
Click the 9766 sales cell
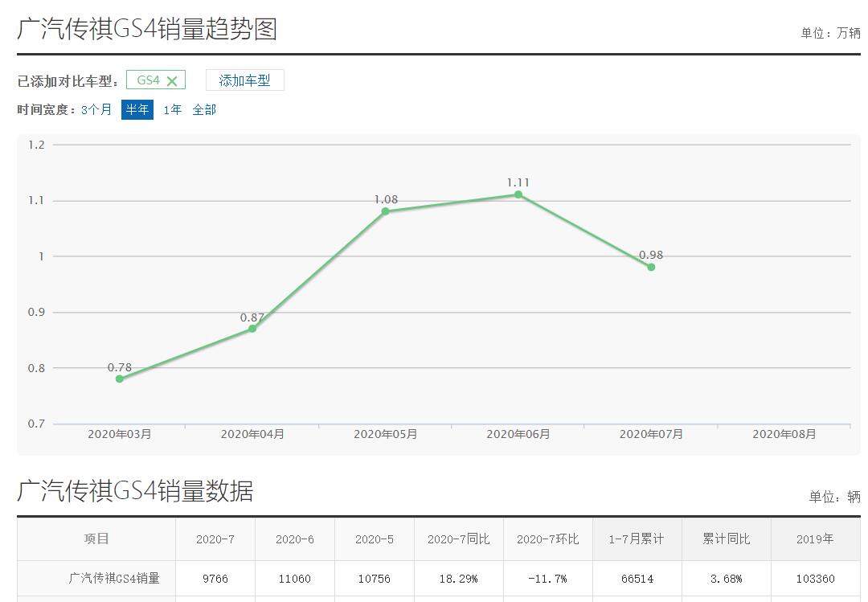click(x=215, y=578)
